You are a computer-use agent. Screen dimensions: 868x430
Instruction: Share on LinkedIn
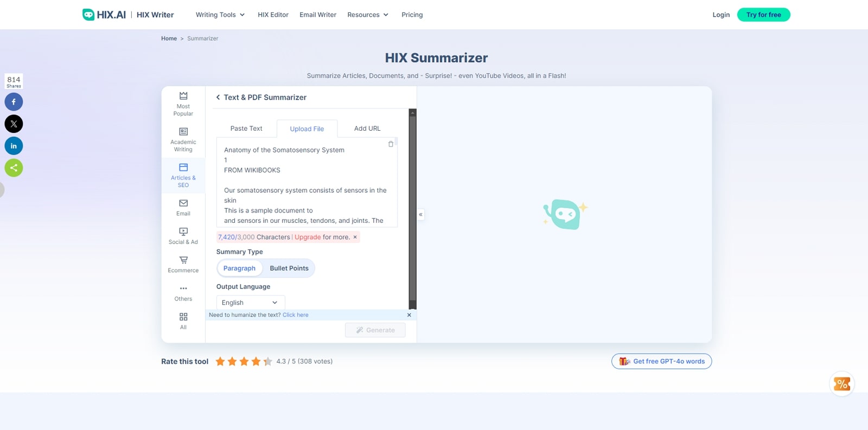(14, 146)
